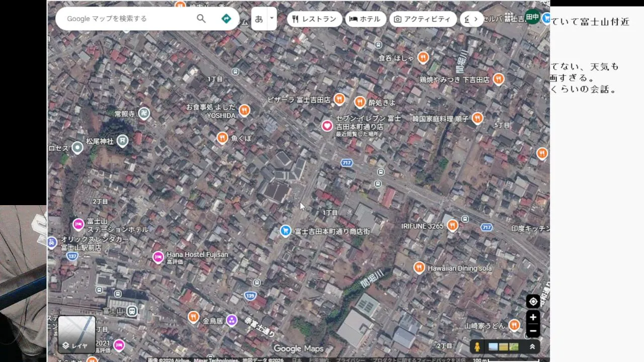Viewport: 644px width, 362px height.
Task: Click the search magnifier icon in Google Maps
Action: (201, 19)
